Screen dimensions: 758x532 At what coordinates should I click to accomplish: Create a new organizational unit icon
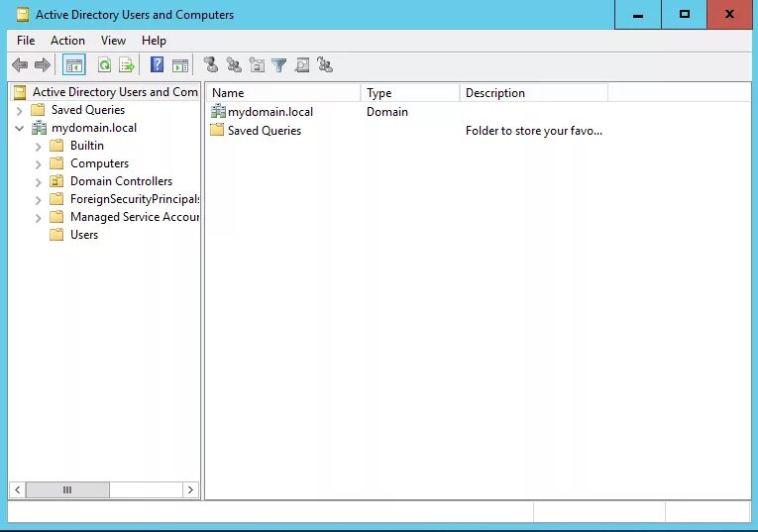coord(257,64)
